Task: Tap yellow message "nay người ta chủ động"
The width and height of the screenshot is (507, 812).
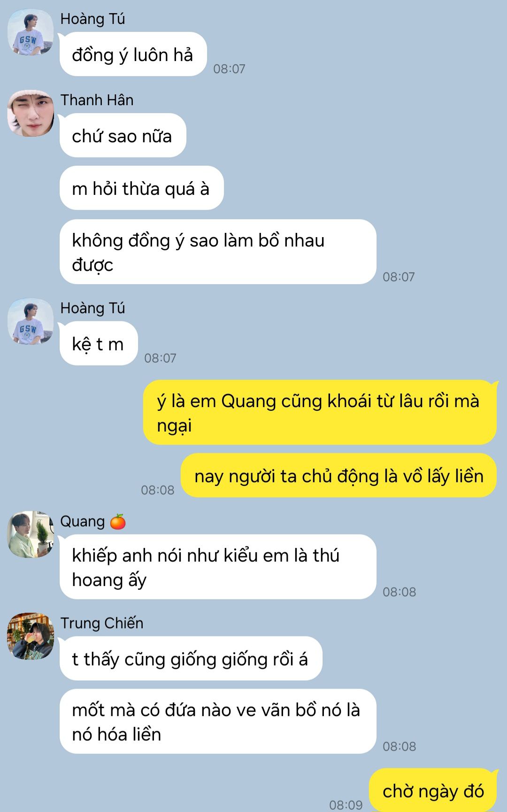Action: [x=338, y=476]
